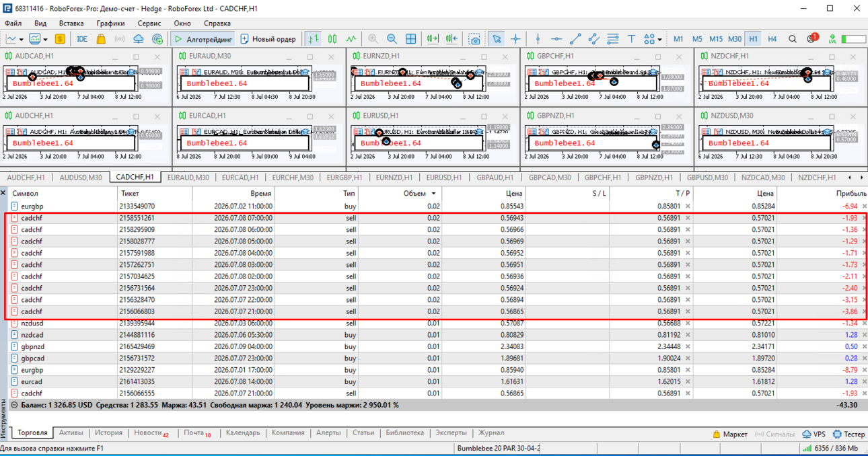Take a chart screenshot with camera icon
Viewport: 868px width, 456px height.
(474, 39)
